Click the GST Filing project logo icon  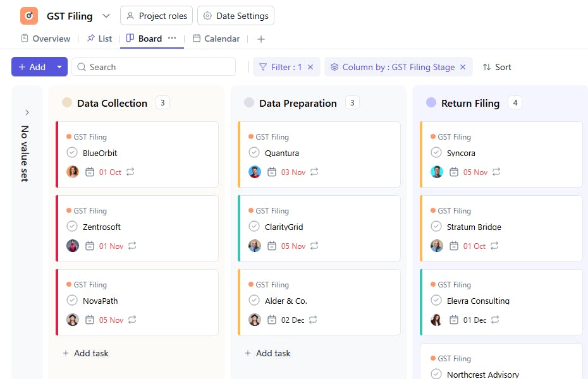(29, 16)
